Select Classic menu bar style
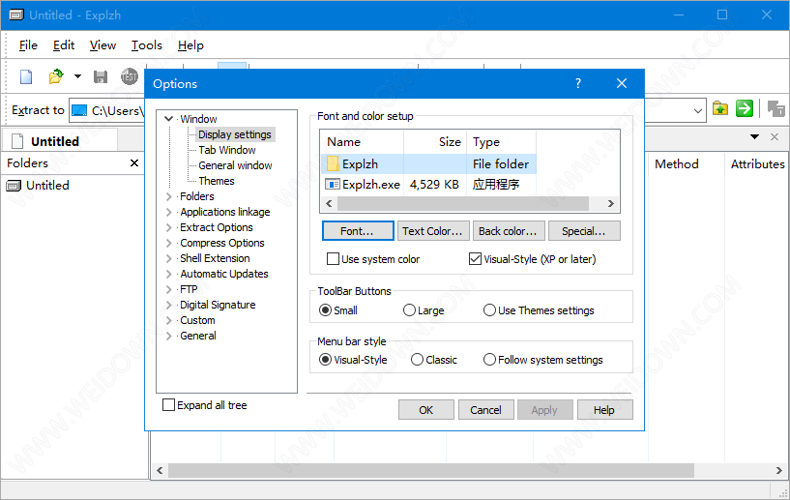Image resolution: width=790 pixels, height=500 pixels. click(417, 359)
